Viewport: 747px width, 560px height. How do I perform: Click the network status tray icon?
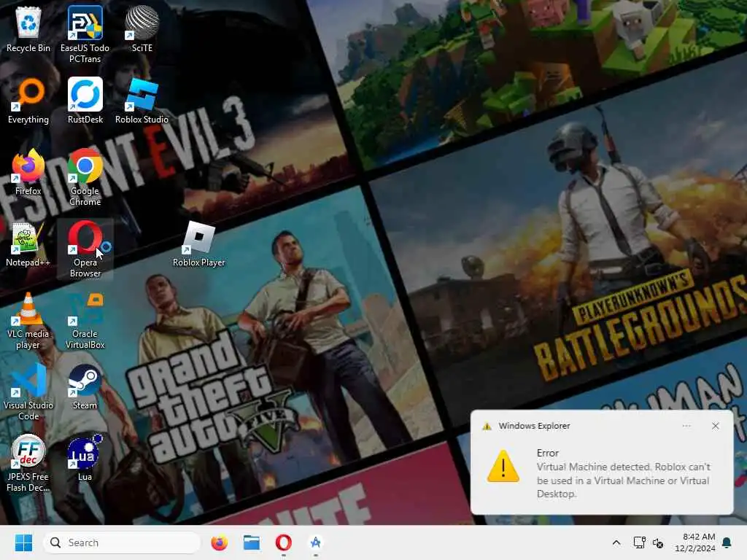pyautogui.click(x=639, y=542)
